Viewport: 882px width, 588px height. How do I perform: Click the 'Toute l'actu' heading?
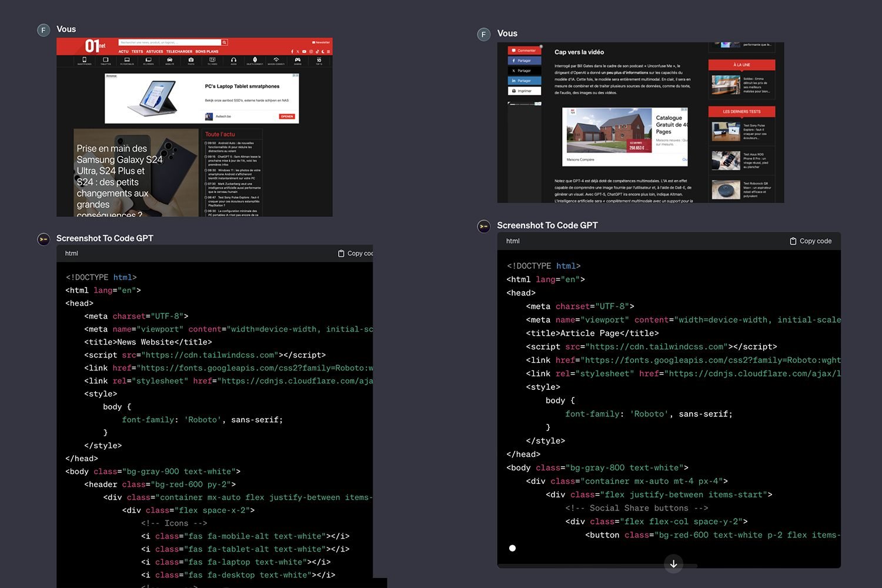pyautogui.click(x=220, y=135)
